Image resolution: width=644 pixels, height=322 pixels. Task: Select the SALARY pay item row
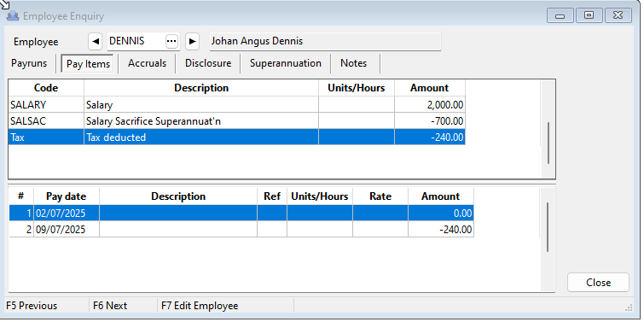237,104
